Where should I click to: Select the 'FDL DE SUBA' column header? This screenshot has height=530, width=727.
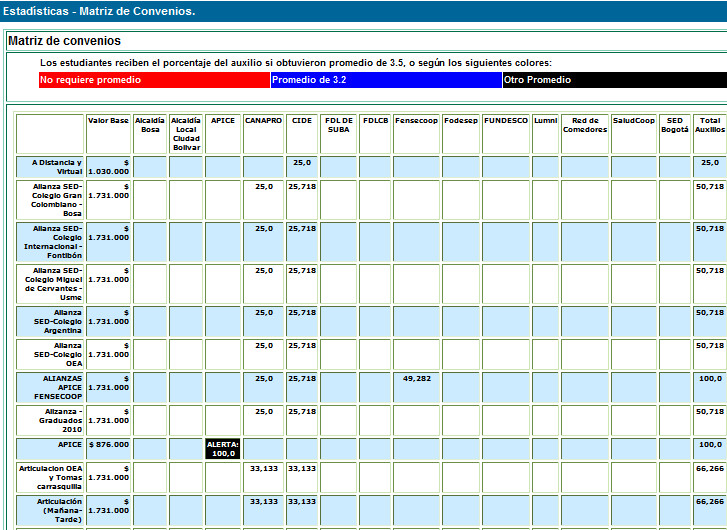[338, 134]
